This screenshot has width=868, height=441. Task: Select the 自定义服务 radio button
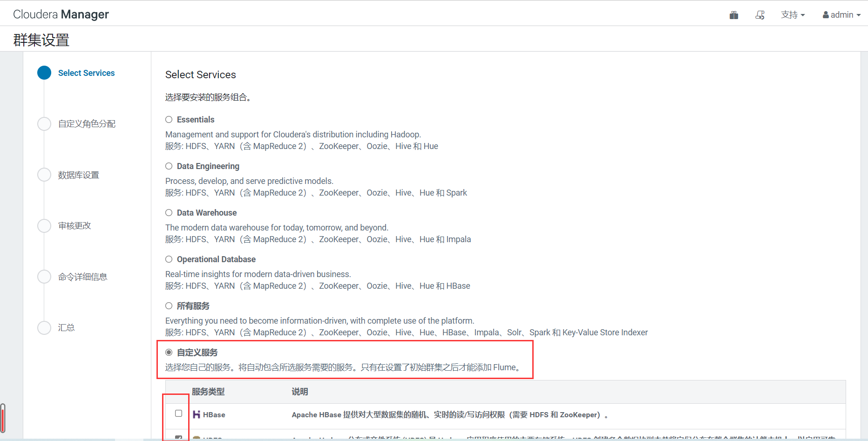169,353
